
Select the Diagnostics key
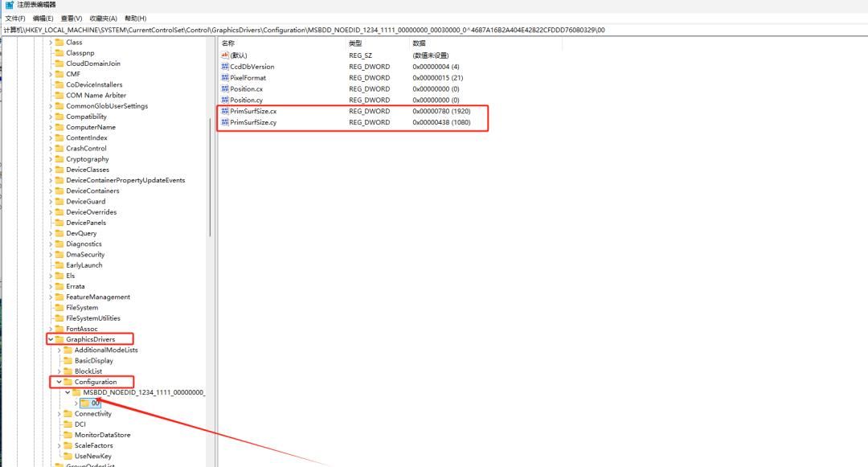click(x=84, y=244)
